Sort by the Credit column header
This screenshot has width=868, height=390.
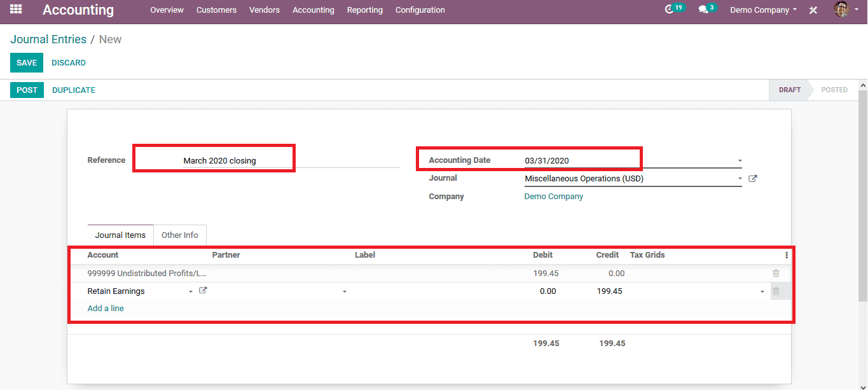(x=607, y=255)
